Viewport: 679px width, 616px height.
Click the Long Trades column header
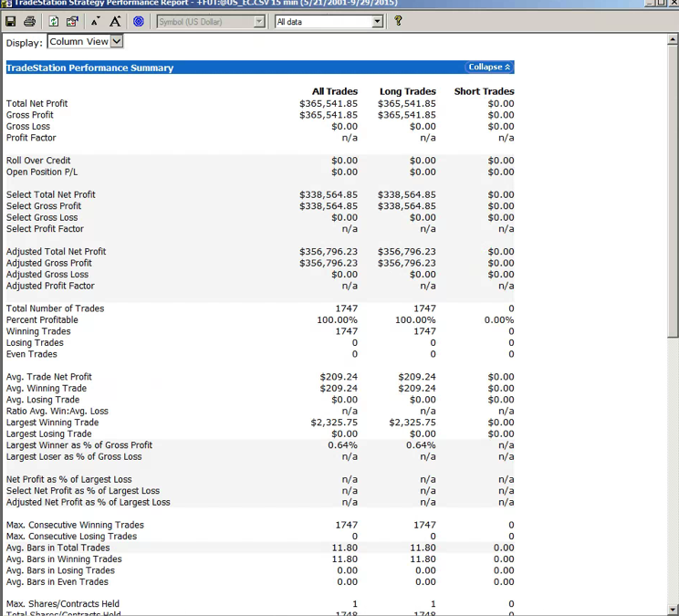tap(407, 91)
